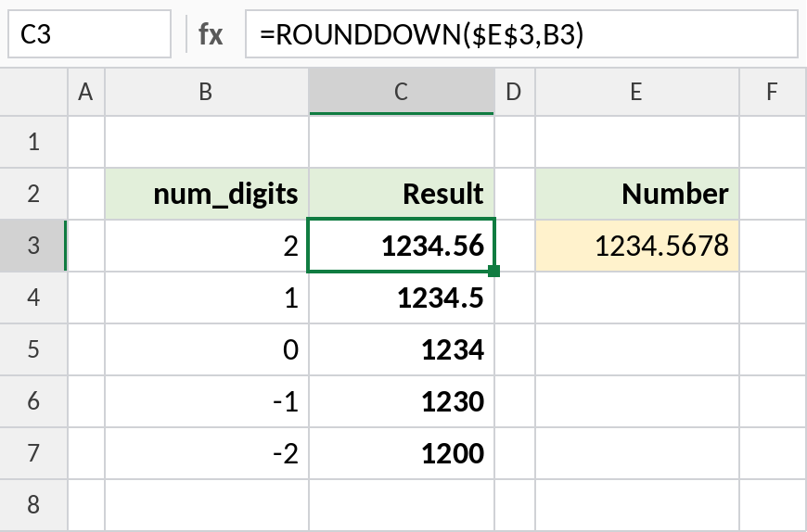
Task: Select column B header
Action: (206, 92)
